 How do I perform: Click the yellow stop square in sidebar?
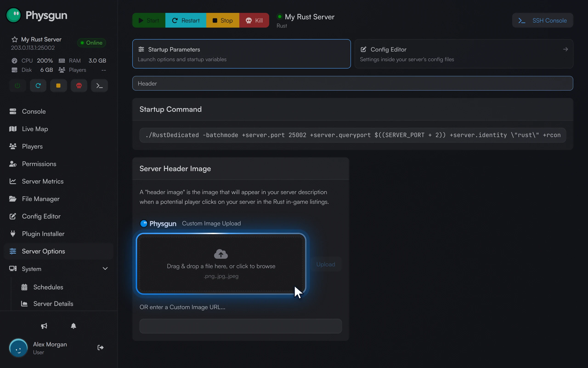(58, 85)
